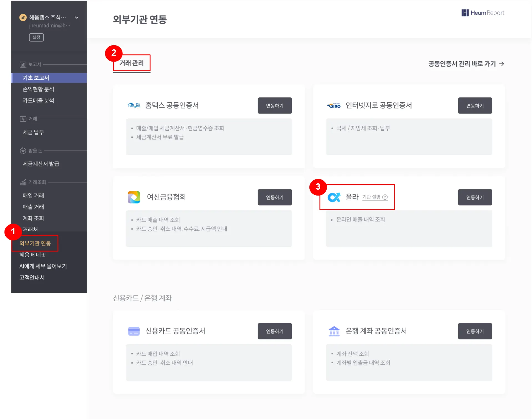
Task: Open the 설정 settings button
Action: coord(36,37)
